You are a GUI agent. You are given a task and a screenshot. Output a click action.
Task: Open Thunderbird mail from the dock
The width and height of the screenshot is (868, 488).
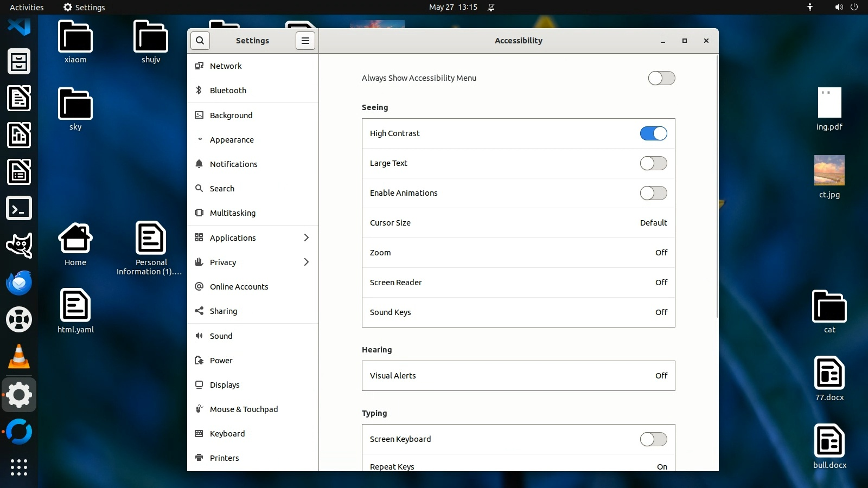pos(19,283)
